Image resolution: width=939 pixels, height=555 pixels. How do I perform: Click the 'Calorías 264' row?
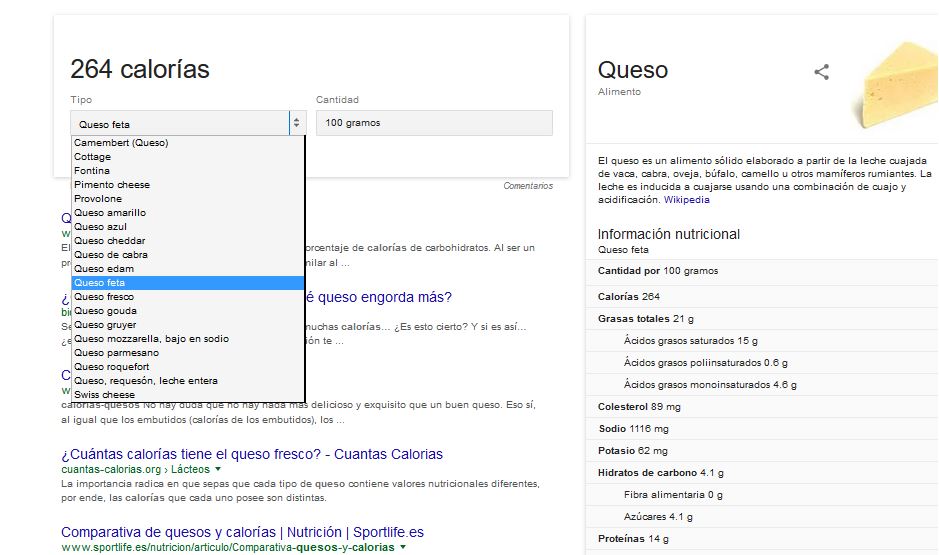pos(762,296)
